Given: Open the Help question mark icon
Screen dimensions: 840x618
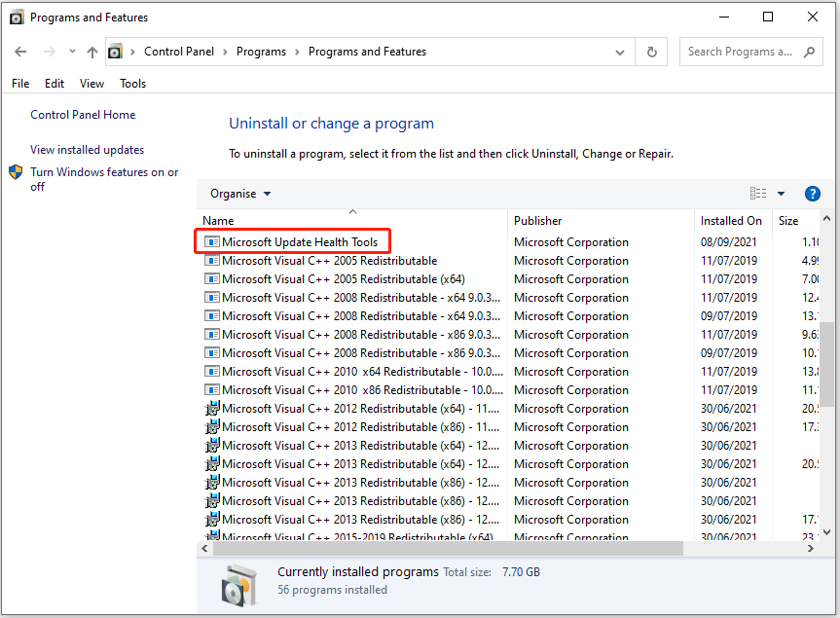Looking at the screenshot, I should (812, 194).
